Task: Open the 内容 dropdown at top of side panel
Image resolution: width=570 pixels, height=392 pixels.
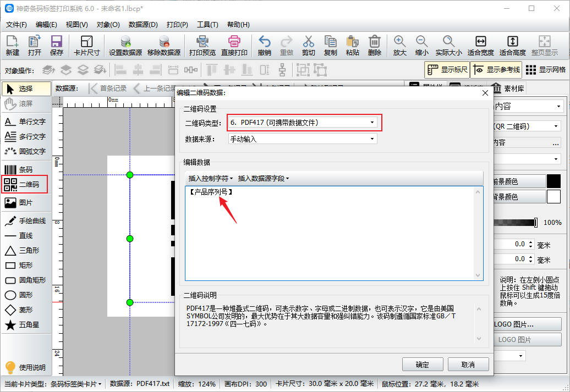Action: coord(529,106)
